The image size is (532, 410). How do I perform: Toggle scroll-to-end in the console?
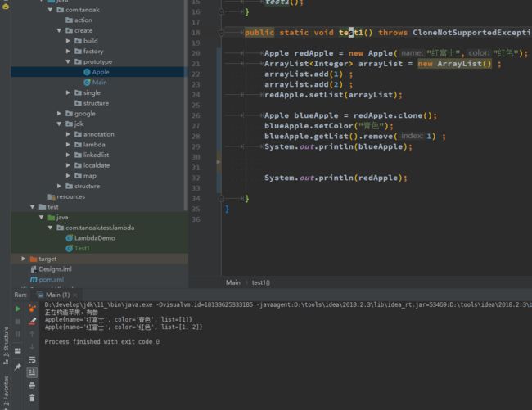click(x=32, y=372)
